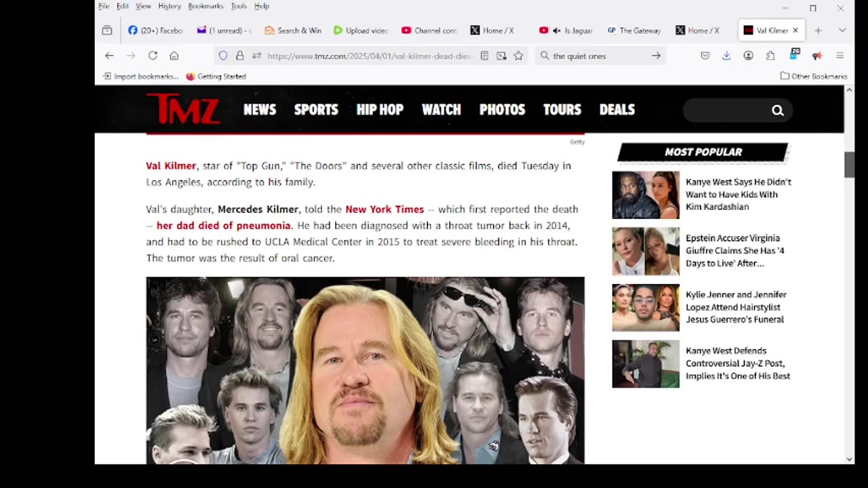This screenshot has height=488, width=868.
Task: Open the Tools menu
Action: pyautogui.click(x=239, y=6)
